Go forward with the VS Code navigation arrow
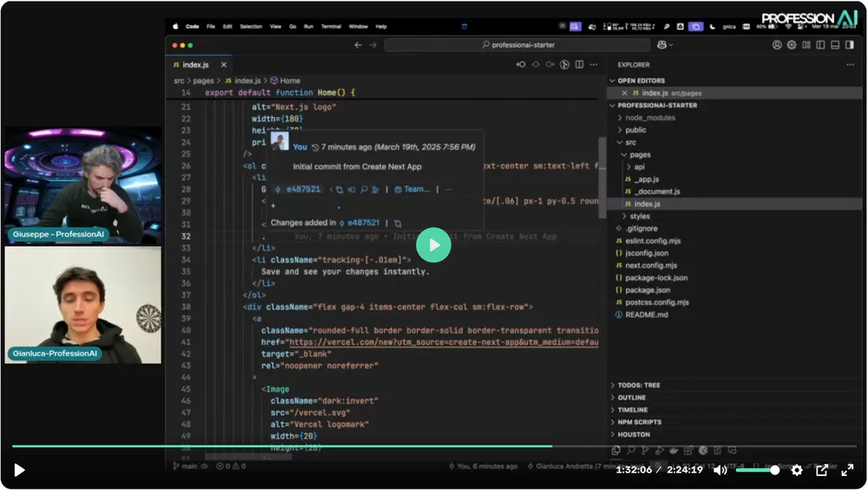 tap(373, 45)
